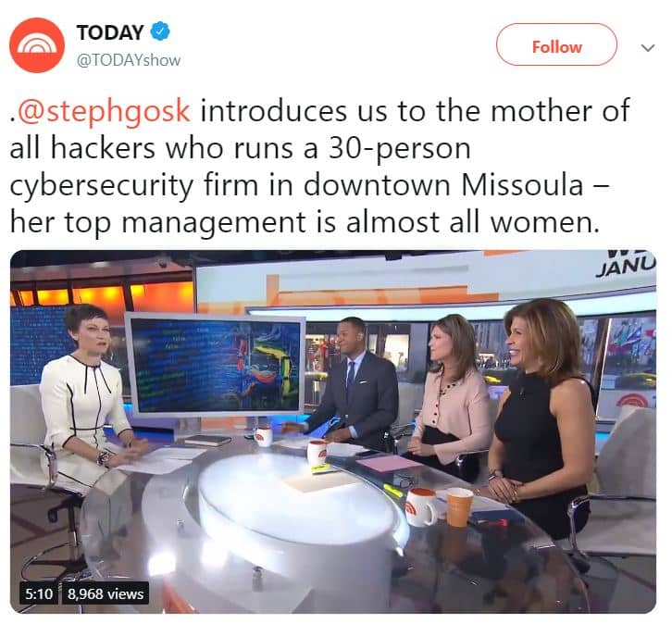Play the embedded video thumbnail
The width and height of the screenshot is (672, 624).
pos(333,431)
